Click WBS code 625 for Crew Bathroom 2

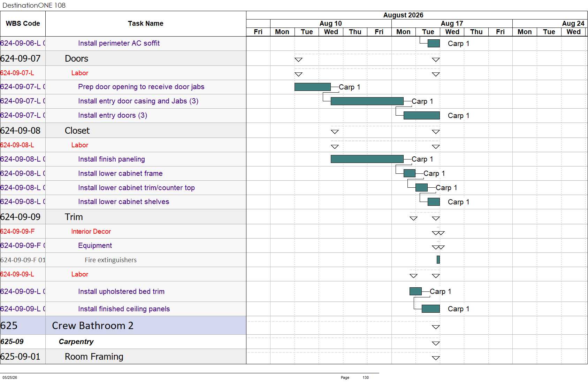point(9,326)
